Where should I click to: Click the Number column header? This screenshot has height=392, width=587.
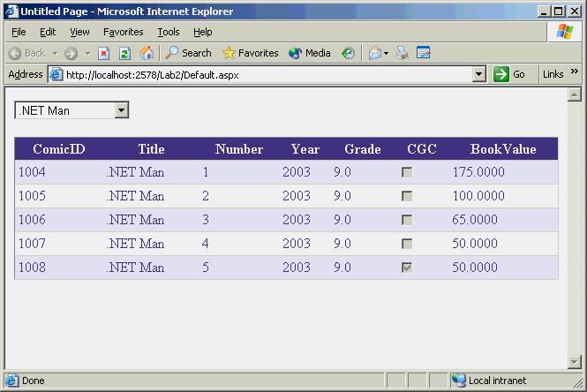pos(239,149)
